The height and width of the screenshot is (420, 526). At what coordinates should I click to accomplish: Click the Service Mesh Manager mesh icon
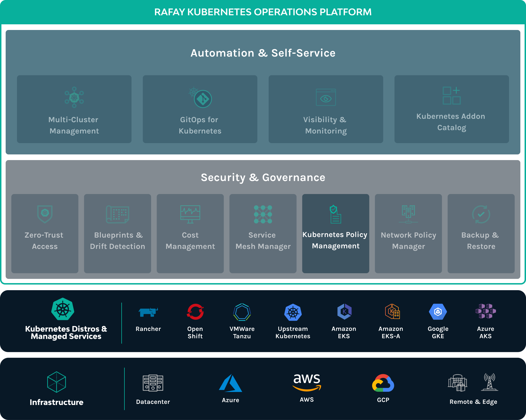263,214
